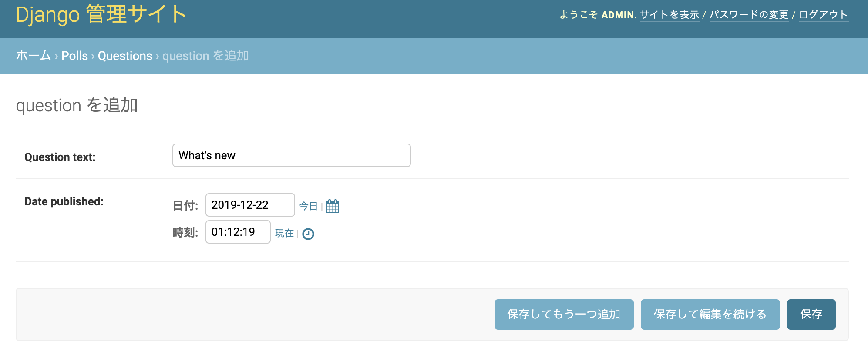Click 保存して編集を続ける button
The image size is (868, 348).
coord(710,314)
